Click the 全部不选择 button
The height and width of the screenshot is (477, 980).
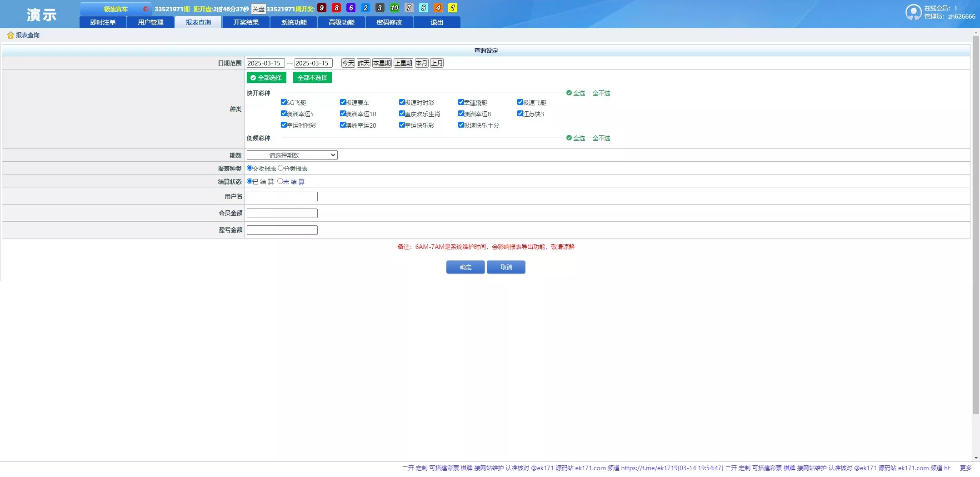click(x=312, y=78)
